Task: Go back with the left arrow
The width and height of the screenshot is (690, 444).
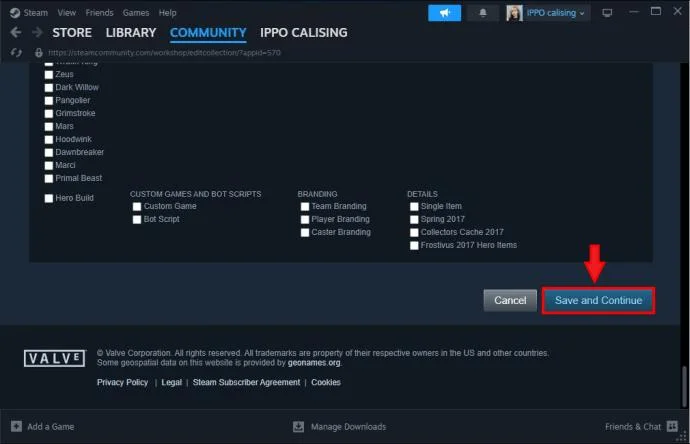Action: coord(16,32)
